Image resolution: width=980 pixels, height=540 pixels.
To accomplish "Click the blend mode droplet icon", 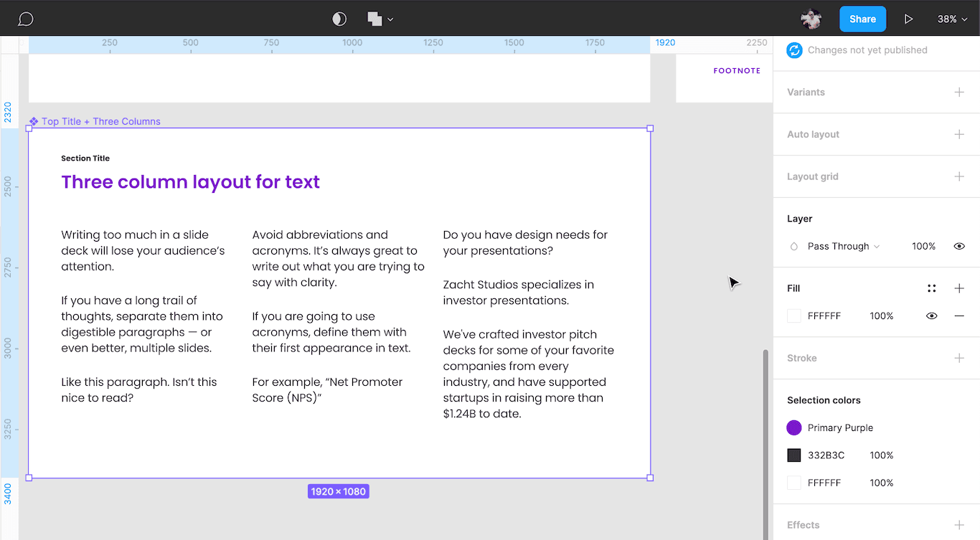I will point(794,246).
